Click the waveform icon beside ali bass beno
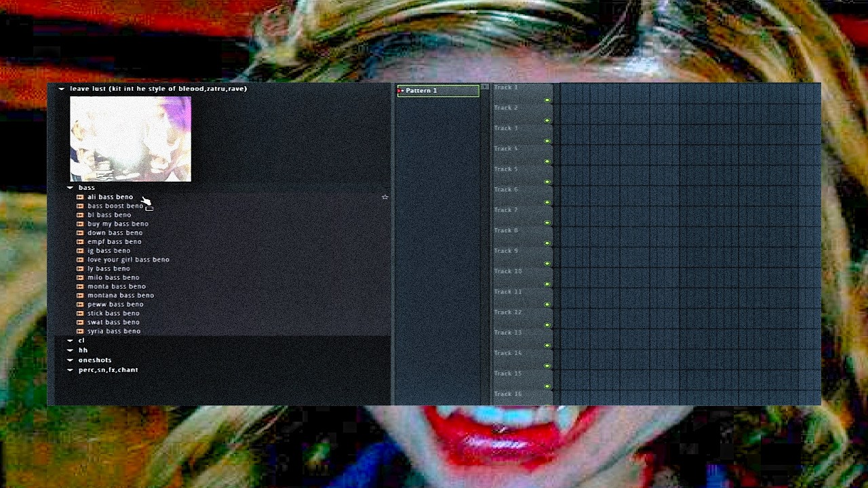 (x=80, y=197)
